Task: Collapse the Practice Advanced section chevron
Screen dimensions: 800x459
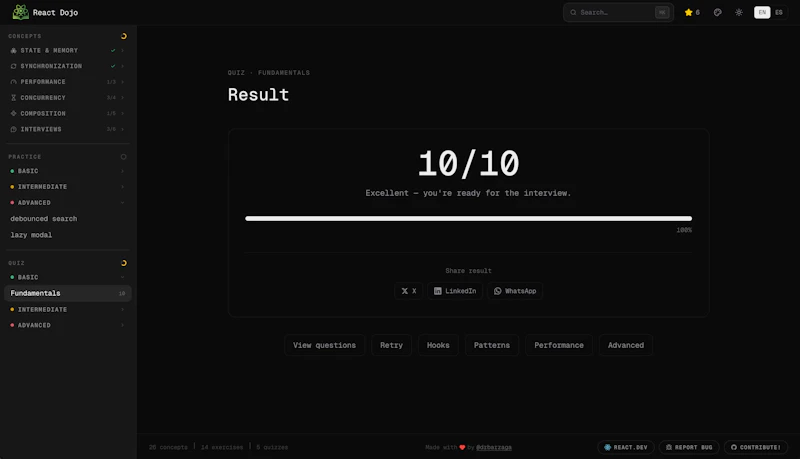Action: coord(122,203)
